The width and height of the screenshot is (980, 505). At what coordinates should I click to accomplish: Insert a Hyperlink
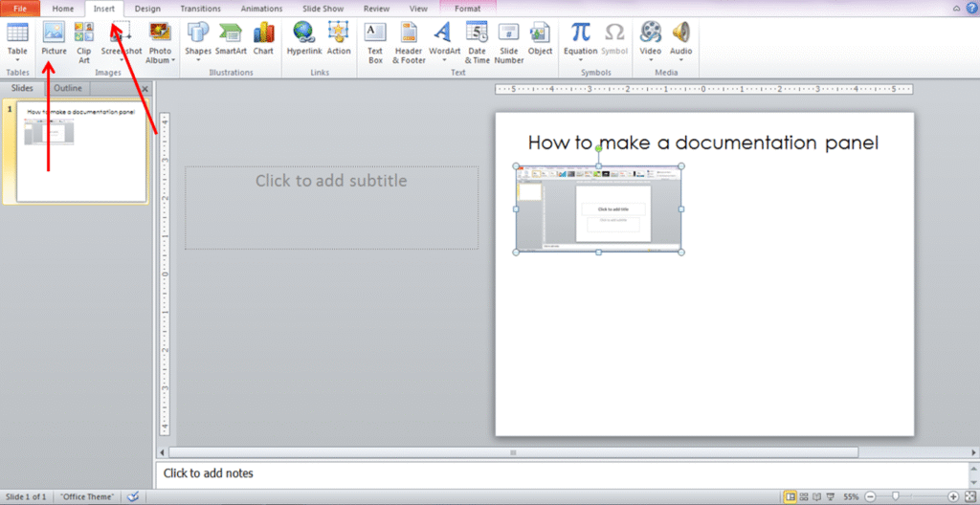pyautogui.click(x=305, y=38)
